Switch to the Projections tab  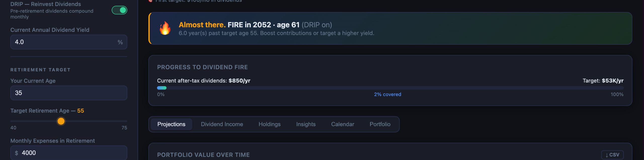pos(171,124)
